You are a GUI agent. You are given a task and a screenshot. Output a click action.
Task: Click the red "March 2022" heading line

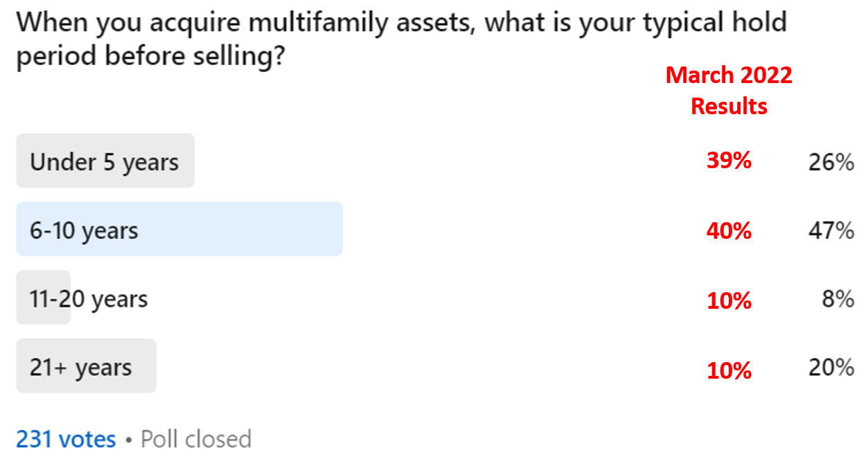729,75
